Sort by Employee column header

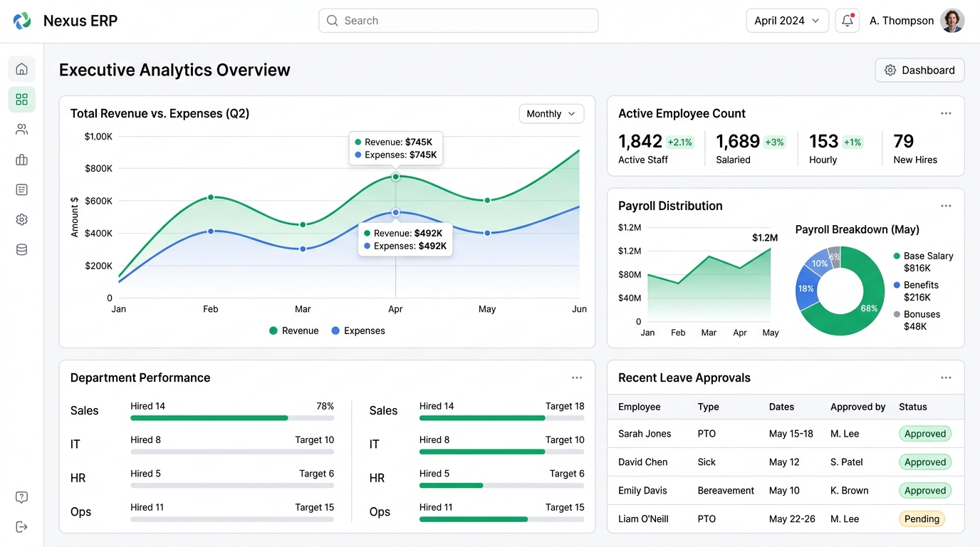pos(639,407)
